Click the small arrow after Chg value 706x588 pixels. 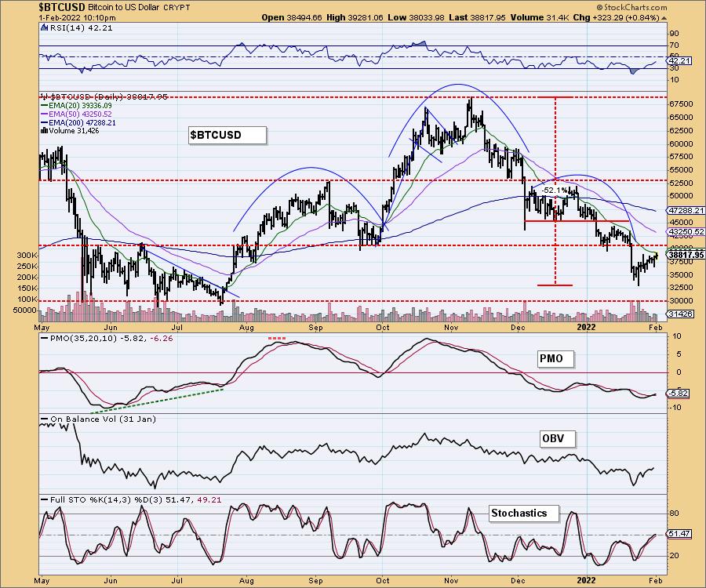click(x=664, y=18)
